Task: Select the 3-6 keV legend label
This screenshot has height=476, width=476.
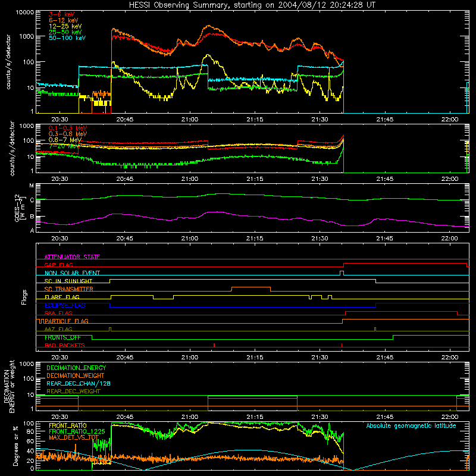Action: coord(61,14)
